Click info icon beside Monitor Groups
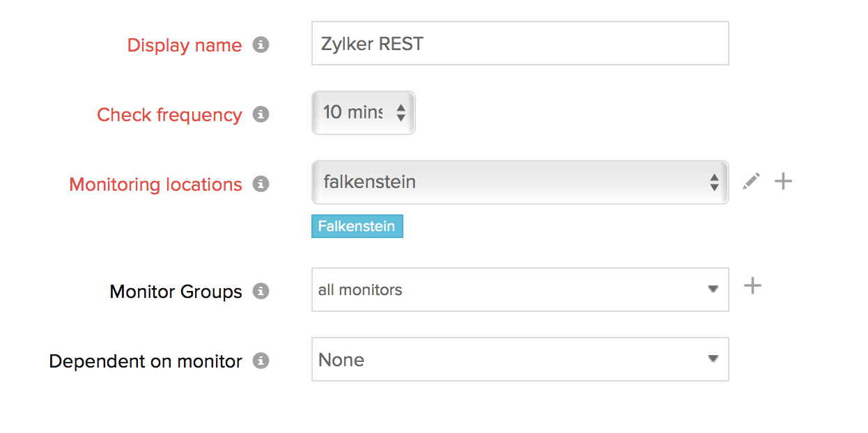 pos(261,291)
